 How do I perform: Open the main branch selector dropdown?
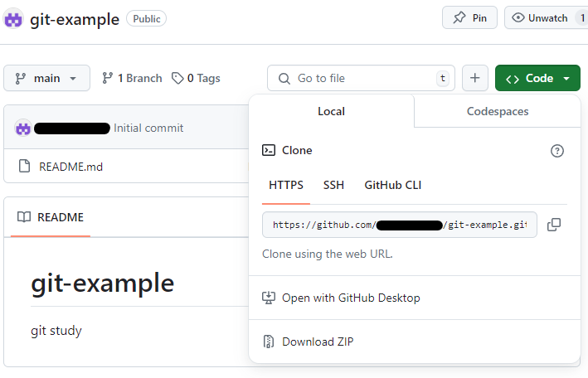[47, 78]
